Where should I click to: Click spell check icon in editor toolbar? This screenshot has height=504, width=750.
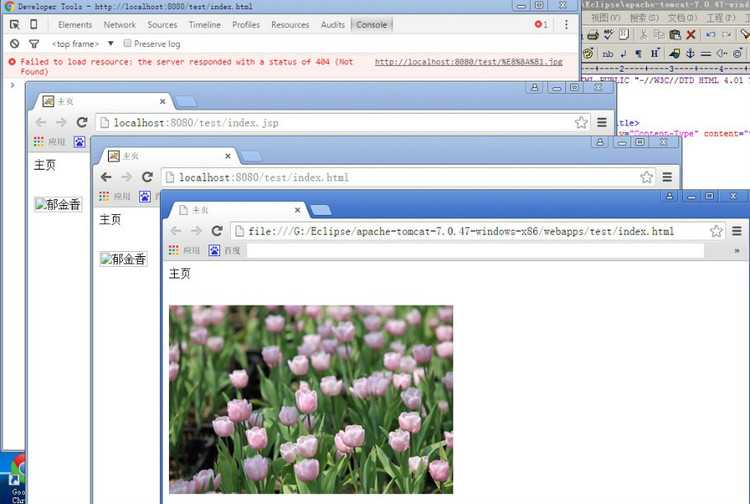(608, 34)
